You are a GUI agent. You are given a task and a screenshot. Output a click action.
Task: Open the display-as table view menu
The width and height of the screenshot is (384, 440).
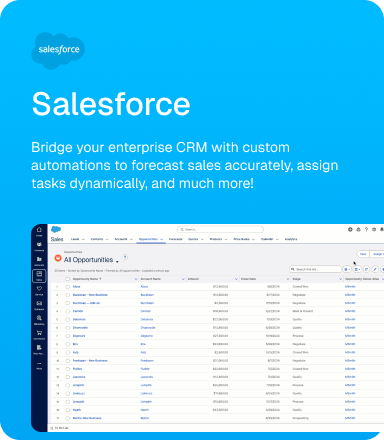[357, 269]
